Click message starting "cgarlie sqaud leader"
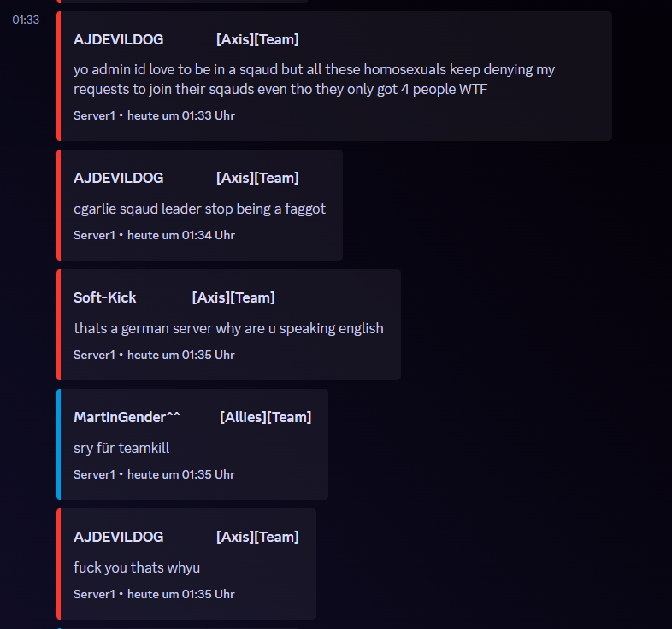This screenshot has width=672, height=629. [x=199, y=209]
